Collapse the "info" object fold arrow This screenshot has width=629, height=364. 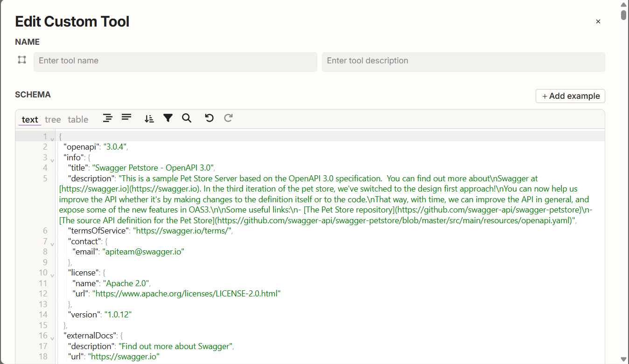tap(52, 160)
